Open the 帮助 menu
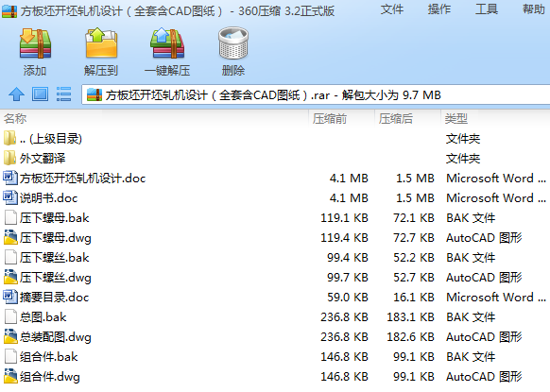Viewport: 550px width, 392px height. coord(534,9)
